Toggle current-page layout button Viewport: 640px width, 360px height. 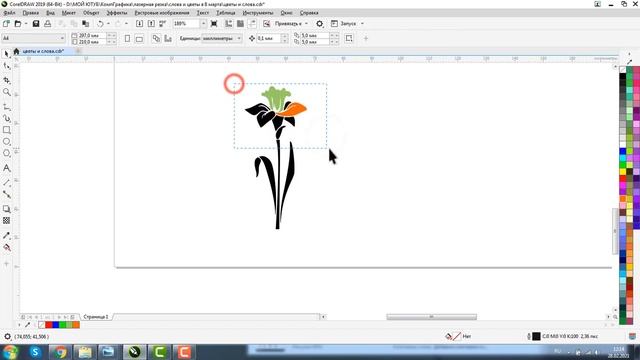pos(168,38)
